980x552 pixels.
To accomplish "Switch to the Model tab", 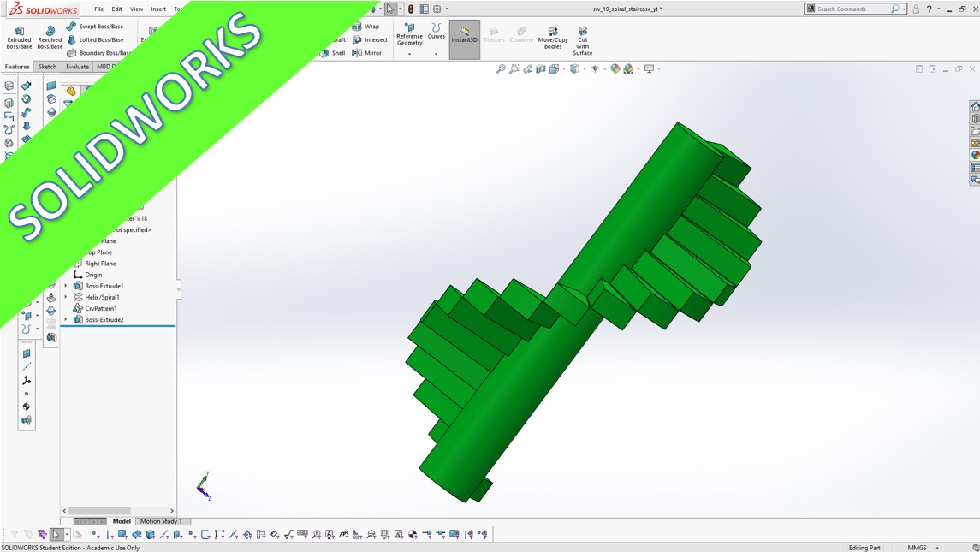I will (x=122, y=520).
